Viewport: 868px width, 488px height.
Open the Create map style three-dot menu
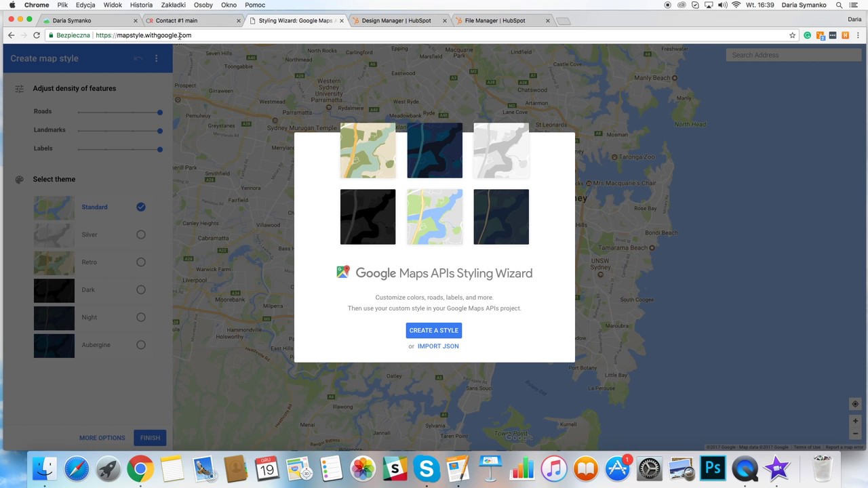click(156, 58)
